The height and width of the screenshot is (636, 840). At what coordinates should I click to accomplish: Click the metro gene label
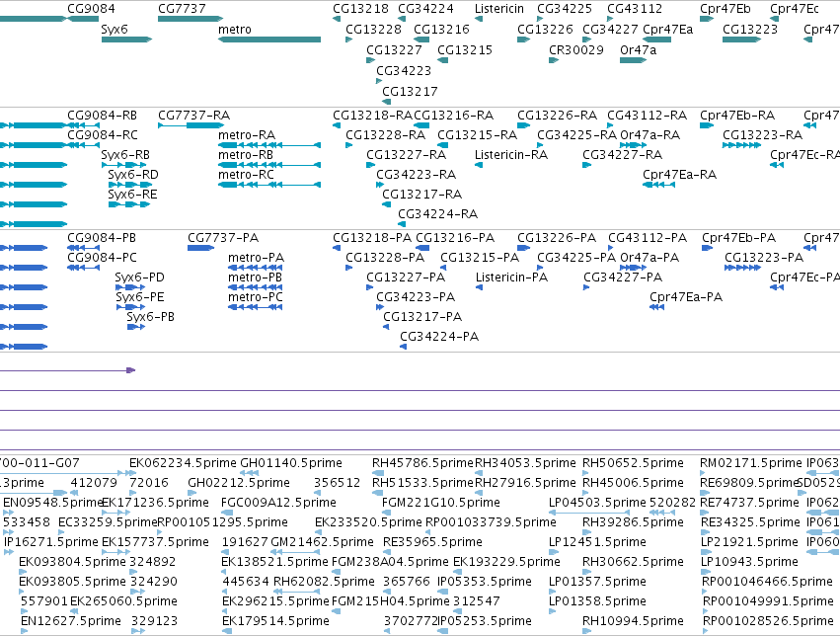pos(235,30)
